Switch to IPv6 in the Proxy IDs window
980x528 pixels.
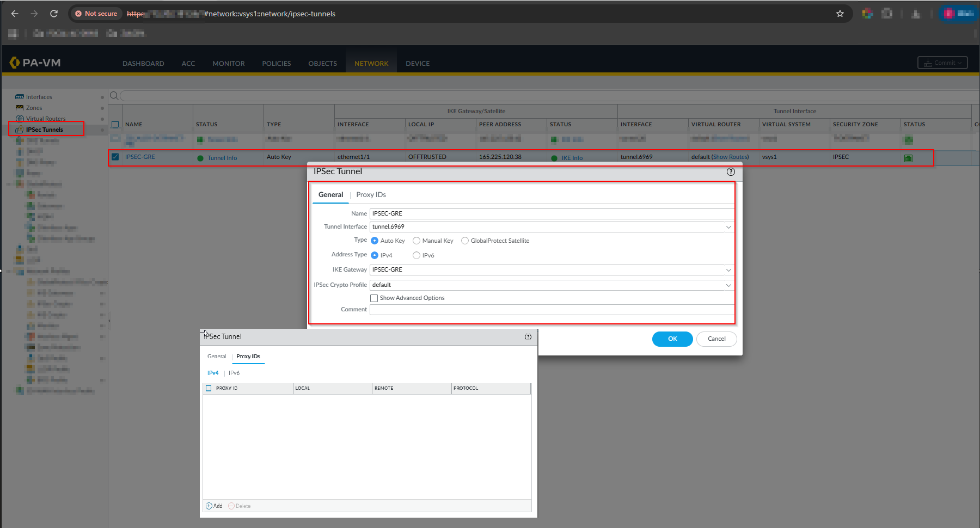(x=234, y=373)
